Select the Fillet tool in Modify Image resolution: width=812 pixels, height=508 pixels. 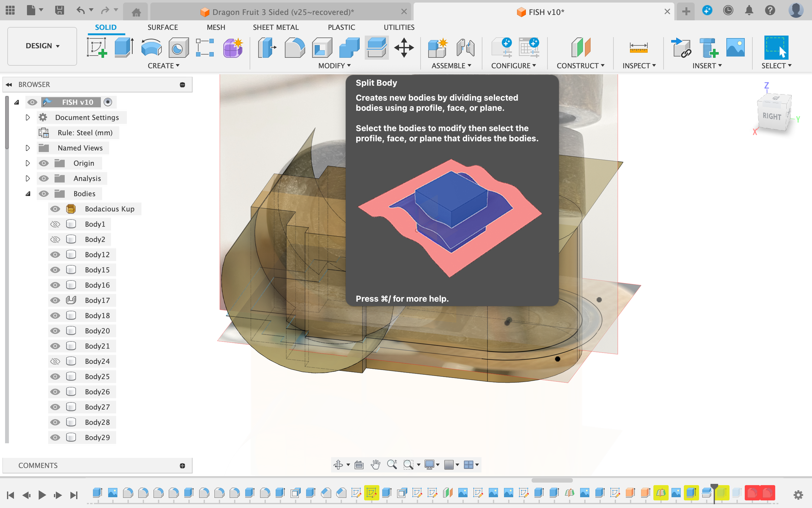[x=294, y=47]
